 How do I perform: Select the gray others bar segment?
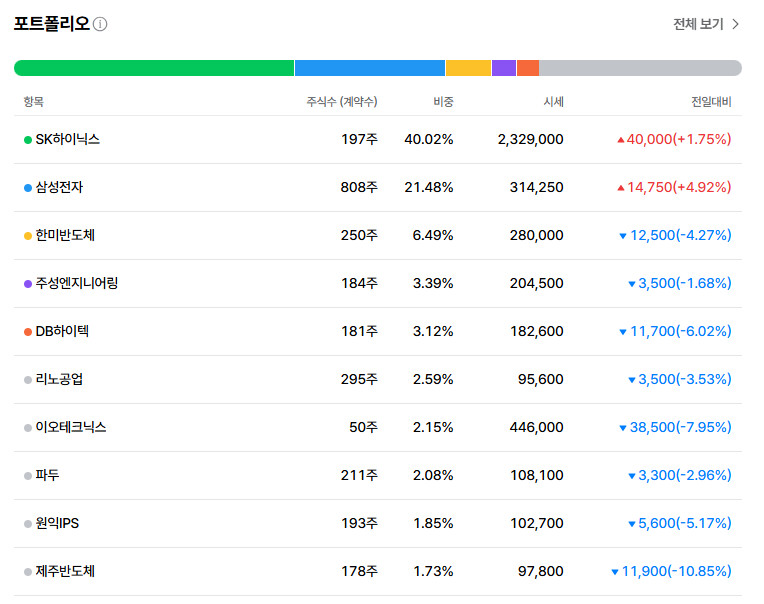(x=640, y=68)
